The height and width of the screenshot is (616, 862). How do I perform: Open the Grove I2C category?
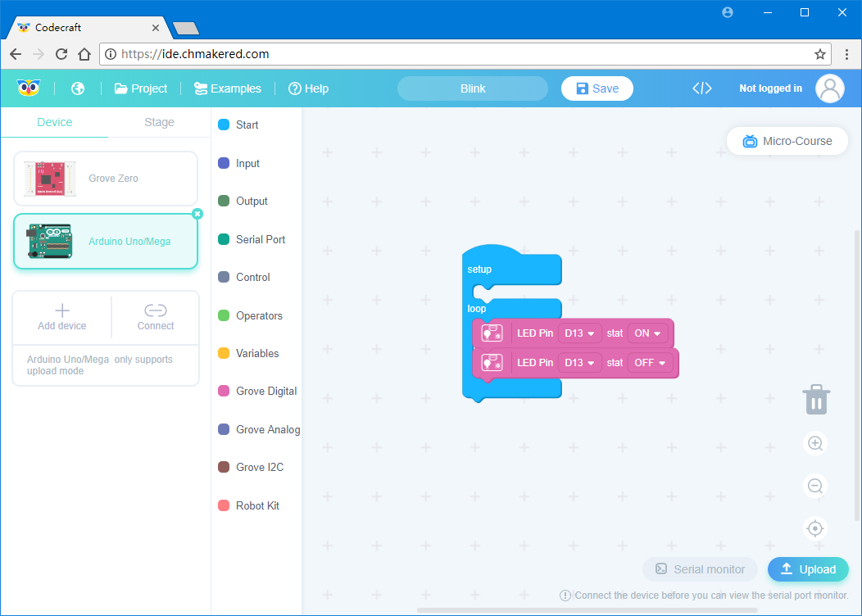tap(252, 467)
